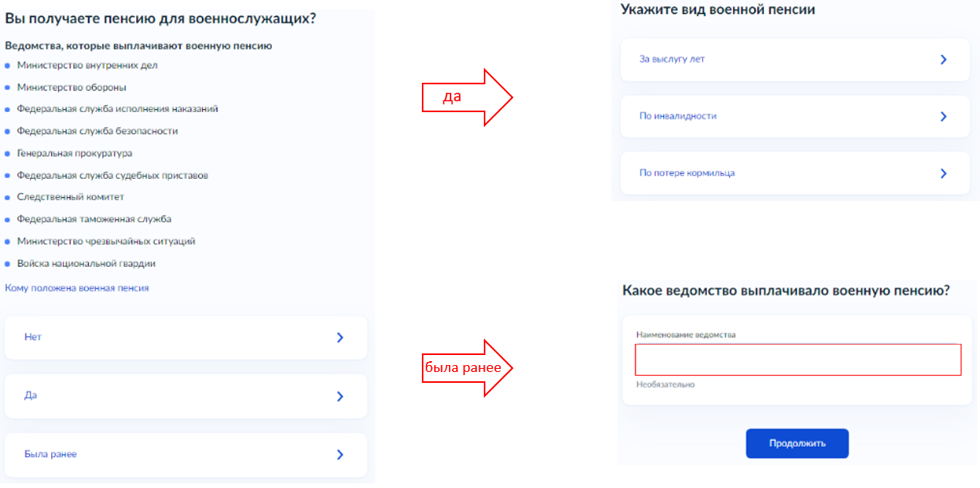
Task: Choose the "Да" answer option text
Action: click(31, 395)
